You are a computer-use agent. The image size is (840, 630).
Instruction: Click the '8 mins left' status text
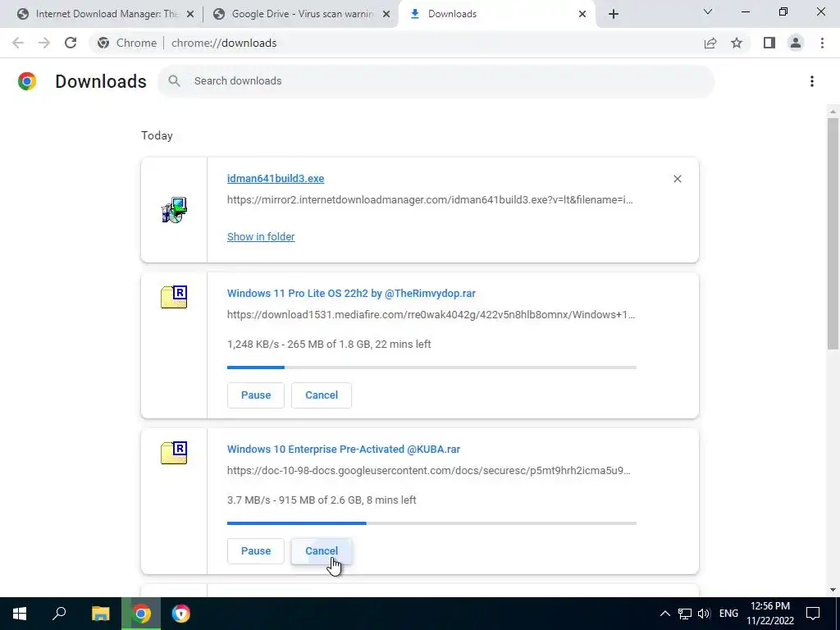pyautogui.click(x=391, y=500)
